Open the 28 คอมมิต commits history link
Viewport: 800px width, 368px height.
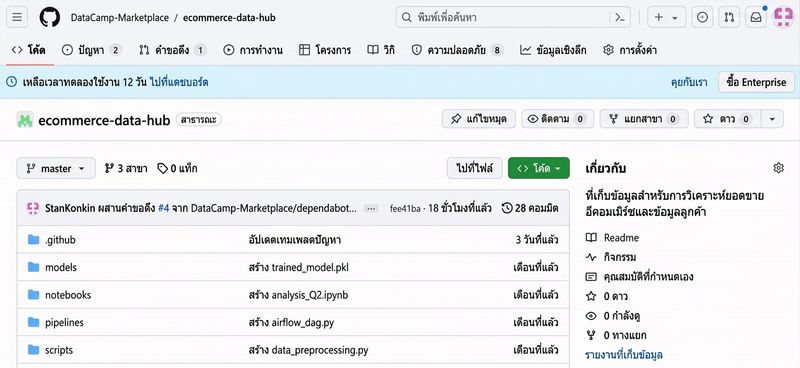coord(530,208)
